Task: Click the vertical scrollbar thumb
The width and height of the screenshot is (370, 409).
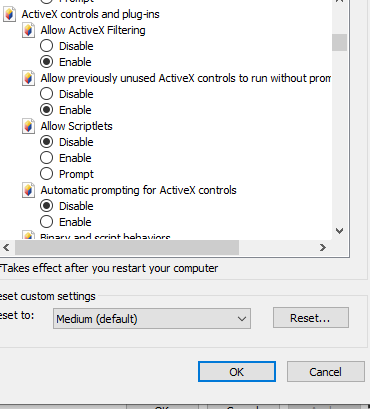Action: (340, 42)
